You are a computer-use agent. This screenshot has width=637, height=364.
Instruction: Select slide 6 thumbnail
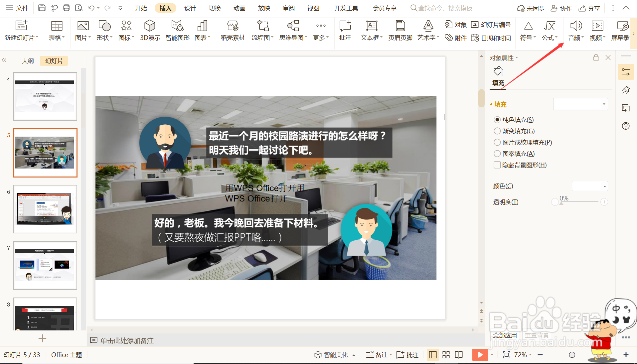[x=45, y=209]
